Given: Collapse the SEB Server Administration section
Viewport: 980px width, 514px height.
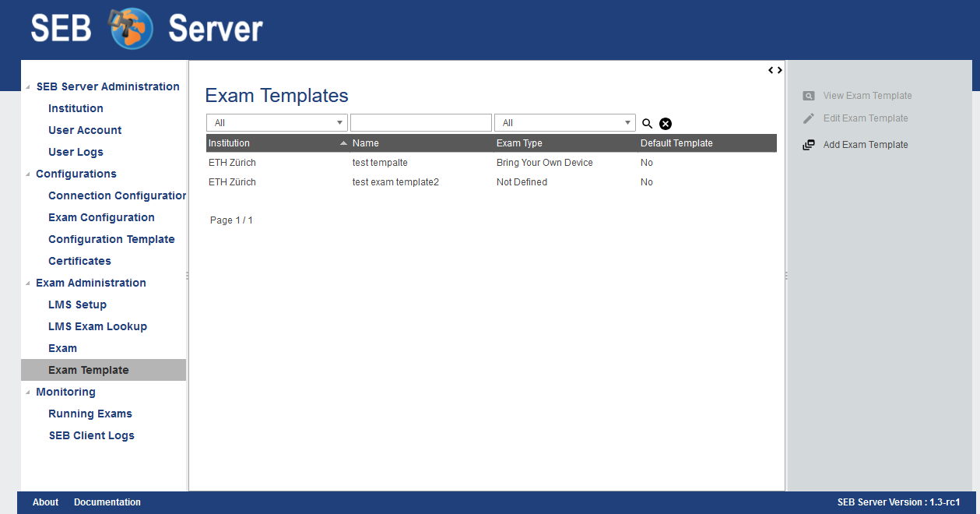Looking at the screenshot, I should (x=29, y=87).
